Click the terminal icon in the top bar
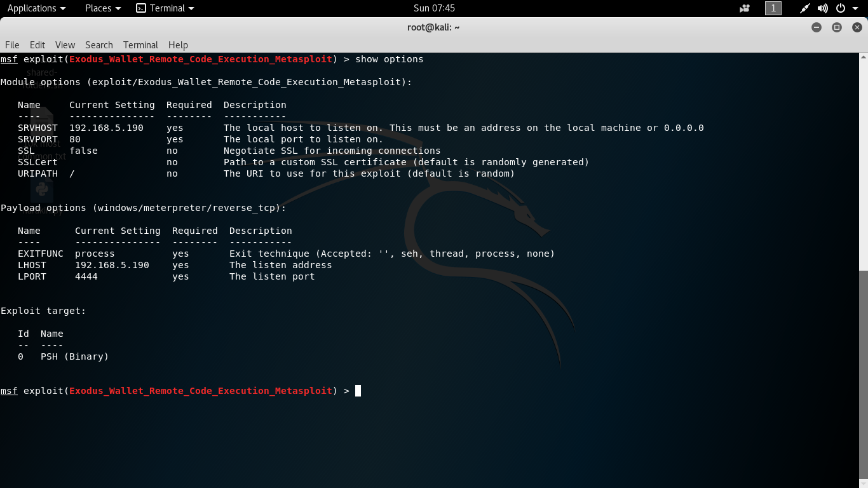The height and width of the screenshot is (488, 868). click(141, 8)
